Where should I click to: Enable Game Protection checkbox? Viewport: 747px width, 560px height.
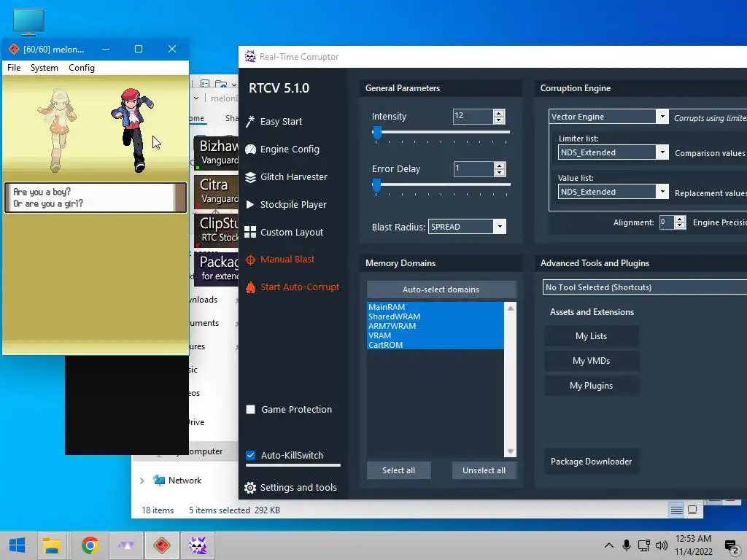click(250, 410)
